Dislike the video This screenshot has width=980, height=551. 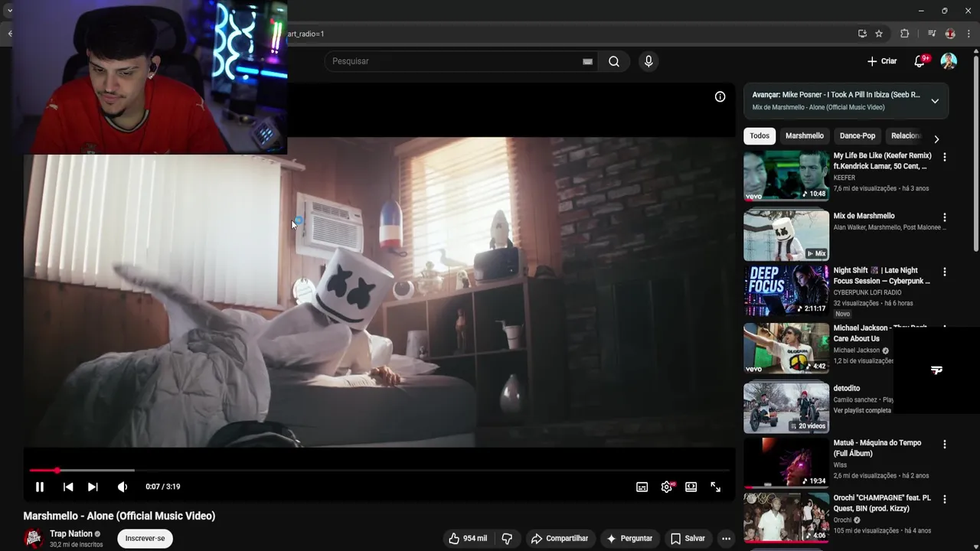coord(506,538)
